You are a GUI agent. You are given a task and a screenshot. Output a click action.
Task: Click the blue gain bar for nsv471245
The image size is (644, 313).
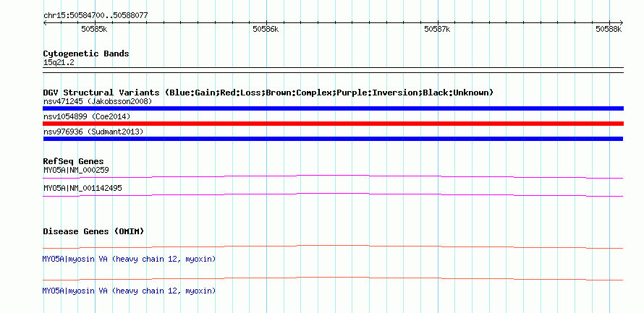[x=333, y=108]
